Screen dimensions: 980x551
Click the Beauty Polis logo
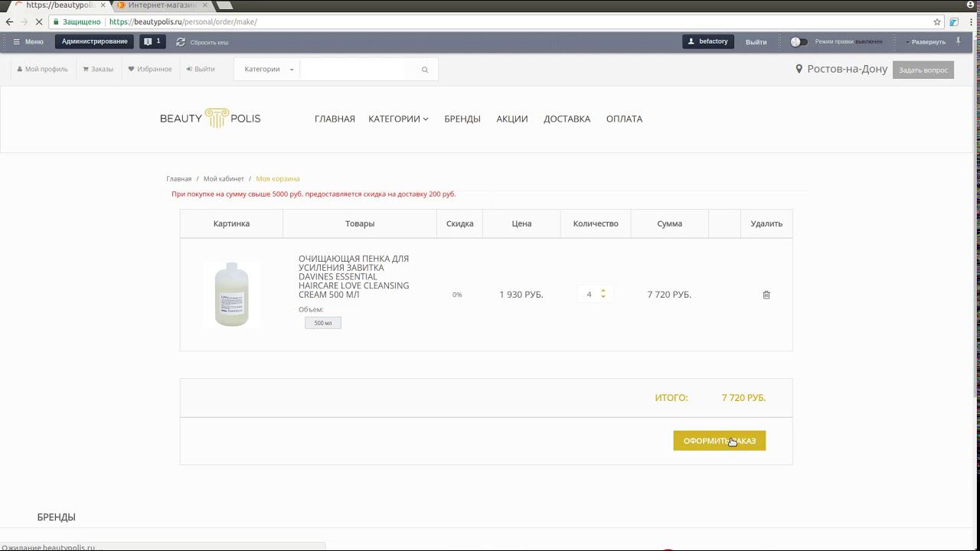click(211, 118)
